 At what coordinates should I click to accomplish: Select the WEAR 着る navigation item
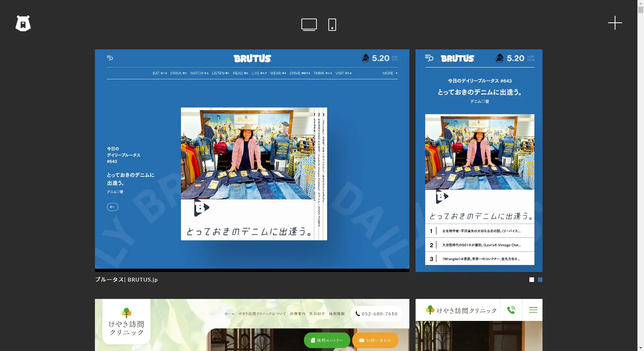pos(277,73)
